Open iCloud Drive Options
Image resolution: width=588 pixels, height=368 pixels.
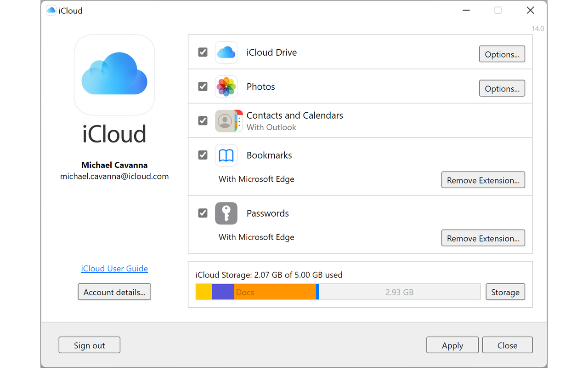502,54
